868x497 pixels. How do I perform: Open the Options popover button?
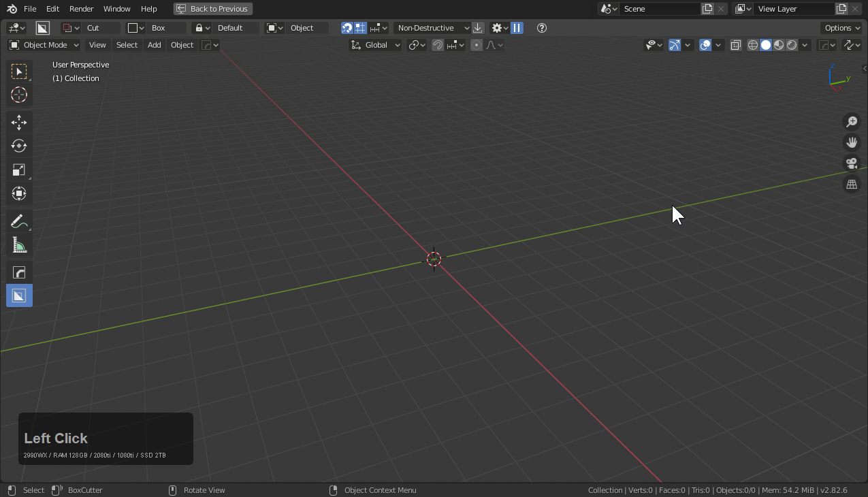pos(841,28)
